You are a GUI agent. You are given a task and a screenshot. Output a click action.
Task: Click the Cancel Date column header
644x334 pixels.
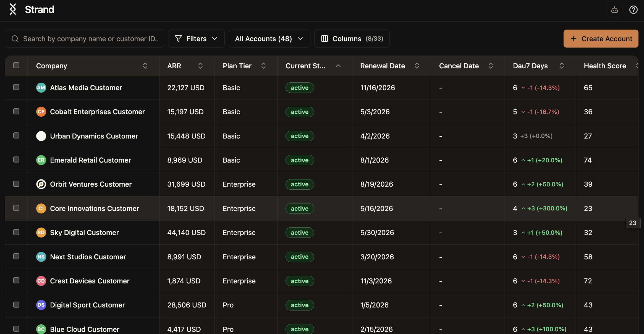tap(459, 66)
